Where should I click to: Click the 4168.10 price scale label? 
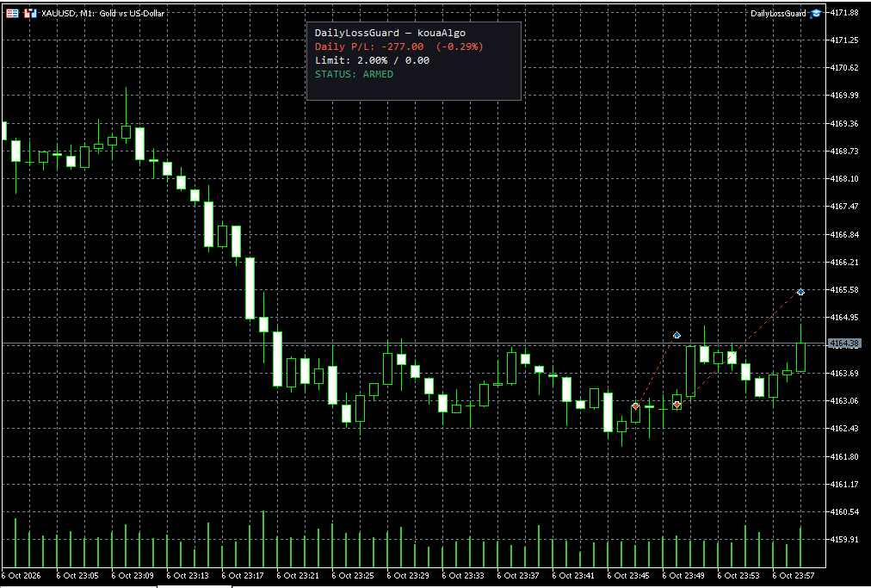(x=843, y=179)
